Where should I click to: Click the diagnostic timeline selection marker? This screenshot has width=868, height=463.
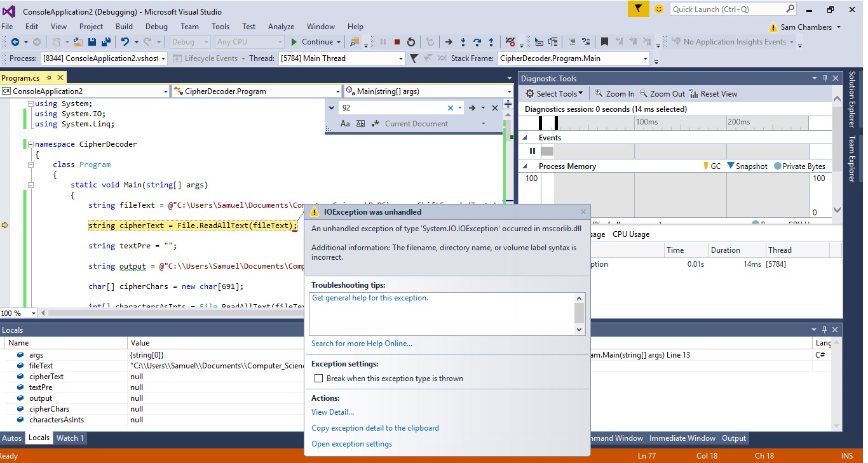point(556,123)
